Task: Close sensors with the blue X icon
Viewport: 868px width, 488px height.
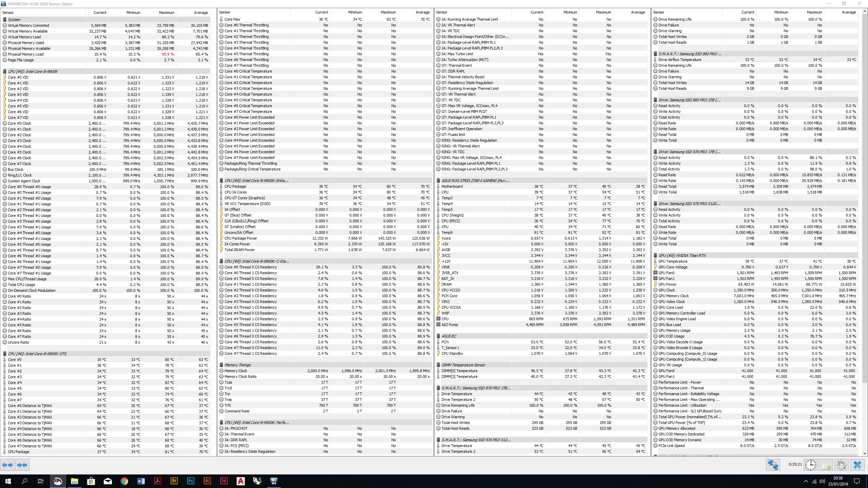Action: 857,465
